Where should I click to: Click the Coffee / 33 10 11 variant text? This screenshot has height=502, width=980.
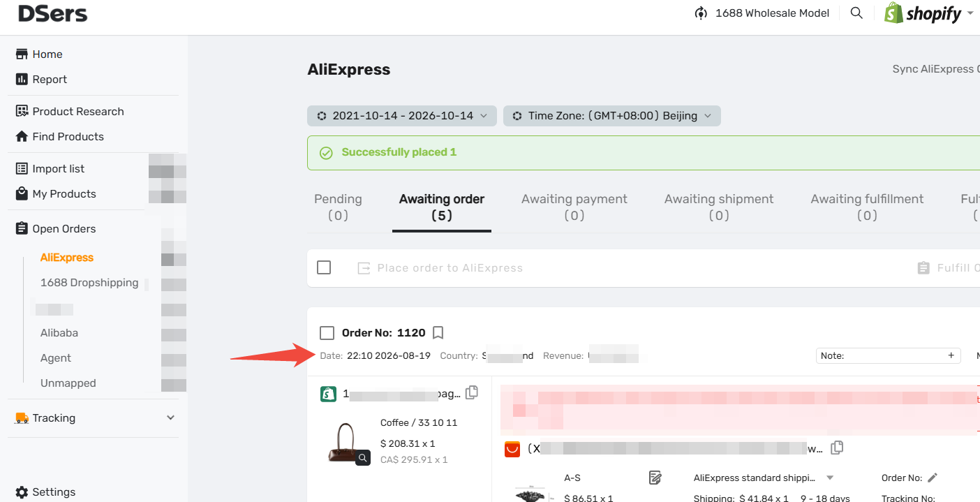(x=419, y=422)
